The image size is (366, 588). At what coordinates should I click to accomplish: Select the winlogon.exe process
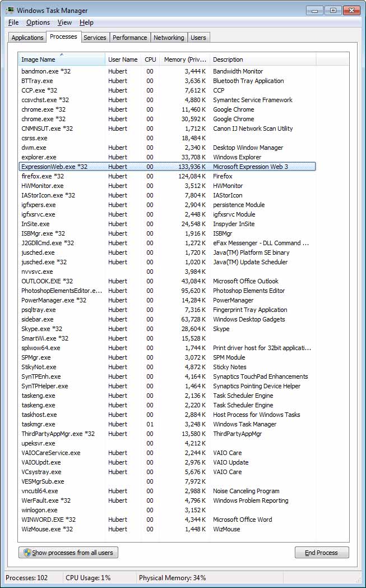[x=167, y=510]
